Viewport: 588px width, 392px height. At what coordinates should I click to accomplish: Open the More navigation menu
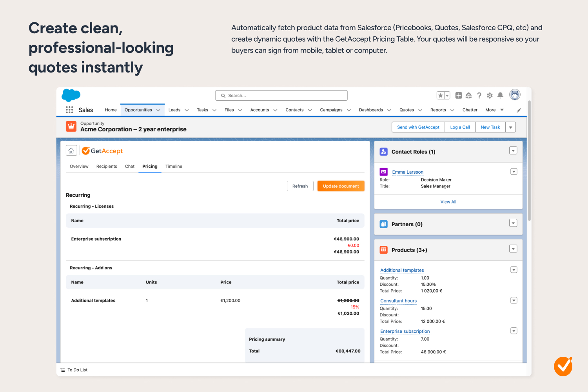[x=494, y=110]
